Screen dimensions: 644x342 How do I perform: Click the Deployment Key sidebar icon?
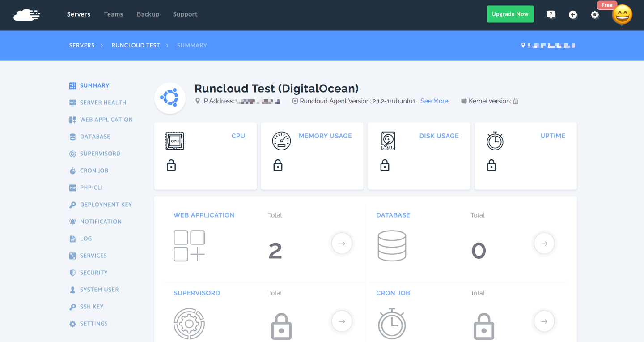[72, 205]
